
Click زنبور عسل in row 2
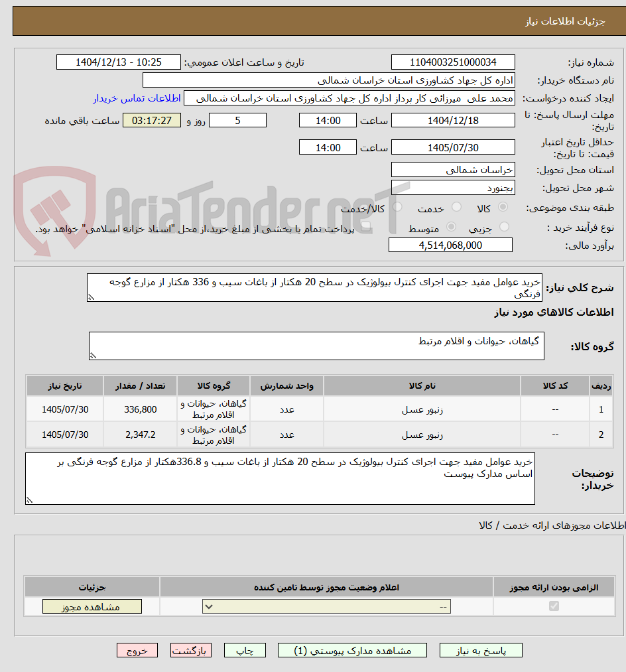[422, 435]
